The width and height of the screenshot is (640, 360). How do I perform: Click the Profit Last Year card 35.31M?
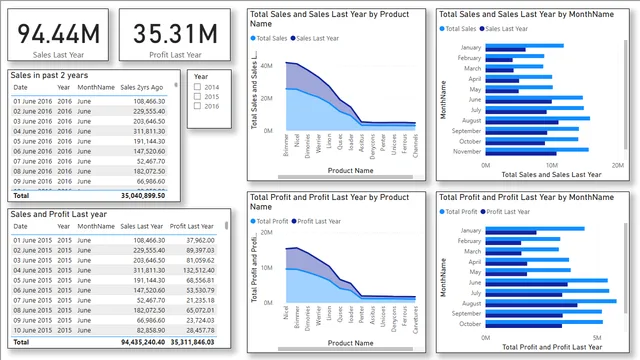175,35
